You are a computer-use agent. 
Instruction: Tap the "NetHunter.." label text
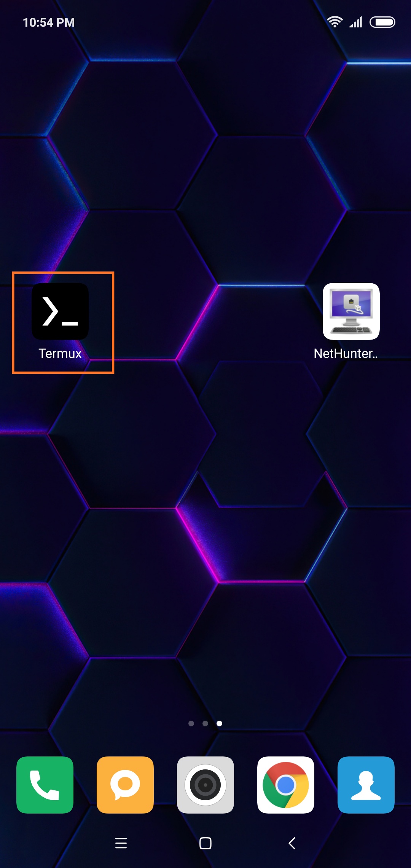346,354
